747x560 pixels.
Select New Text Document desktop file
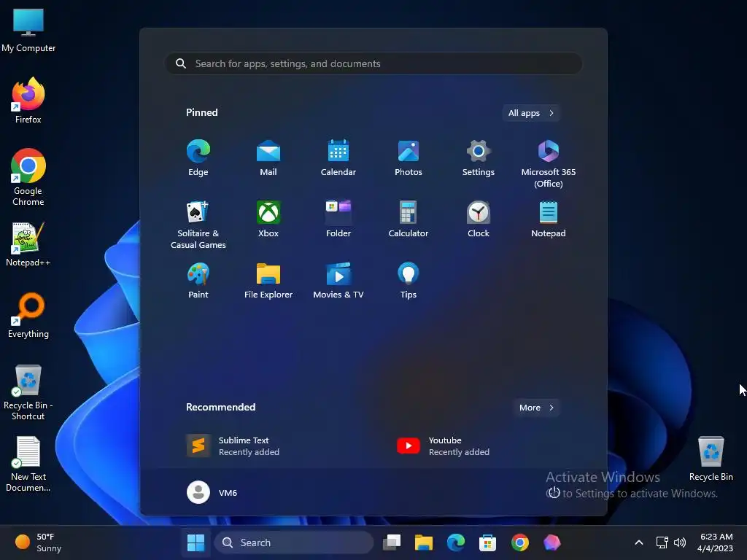[28, 464]
